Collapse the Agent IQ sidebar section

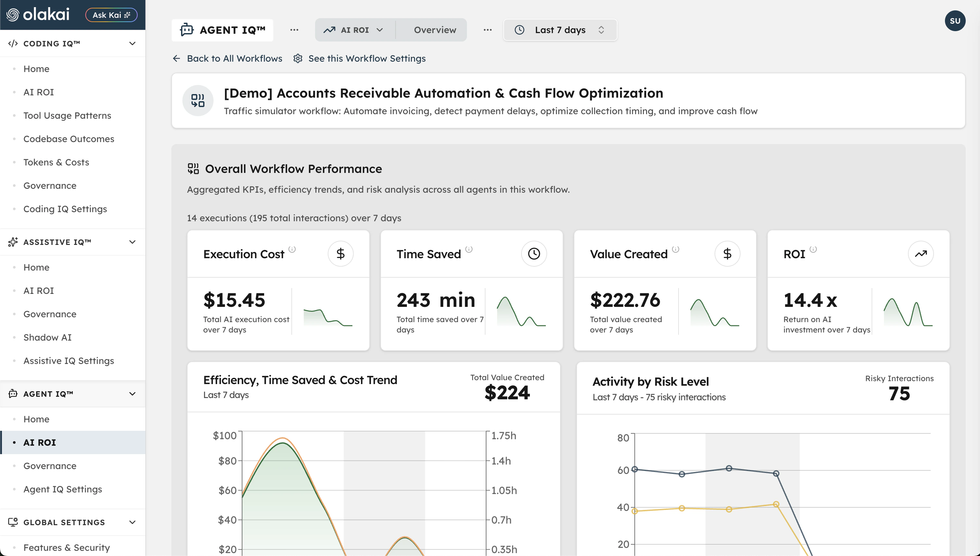[x=132, y=394]
